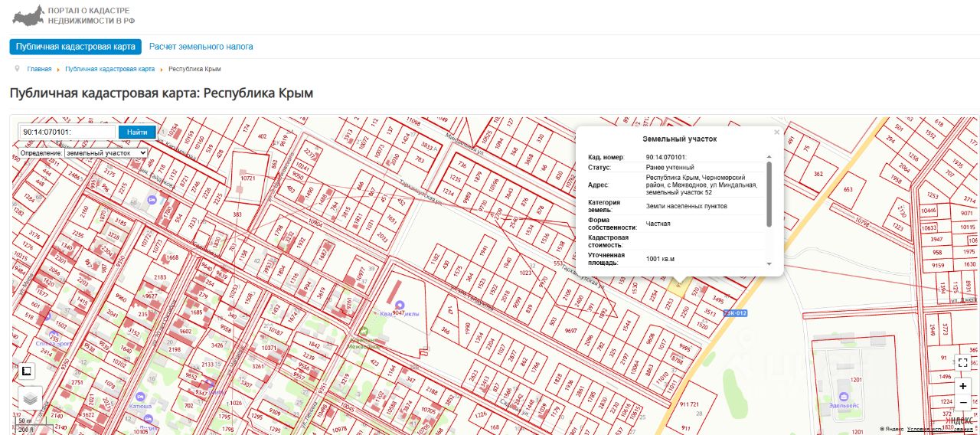Close the Земельный участок info popup

pos(776,132)
